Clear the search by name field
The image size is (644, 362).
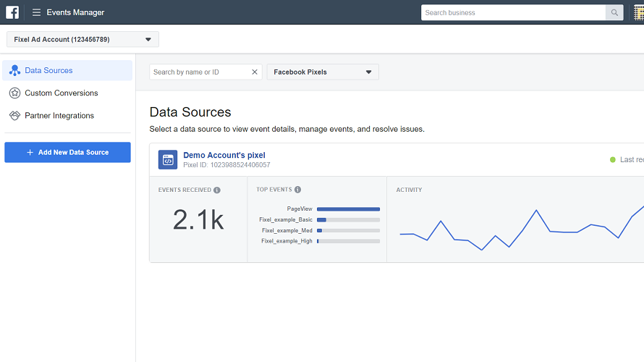pyautogui.click(x=255, y=72)
